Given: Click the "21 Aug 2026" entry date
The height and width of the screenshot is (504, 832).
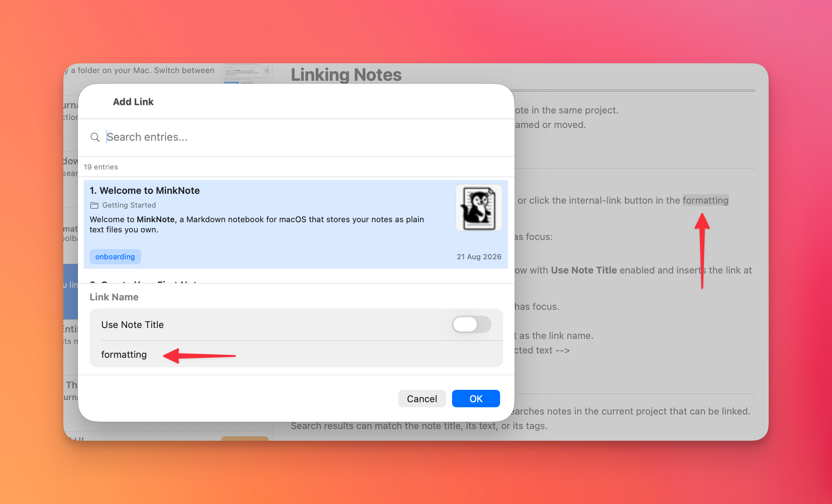Looking at the screenshot, I should pyautogui.click(x=479, y=257).
